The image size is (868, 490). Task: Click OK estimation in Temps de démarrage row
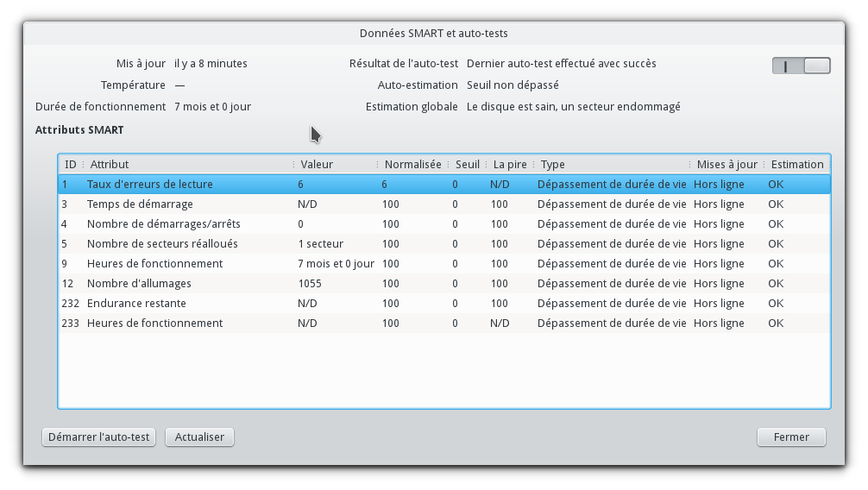coord(776,204)
